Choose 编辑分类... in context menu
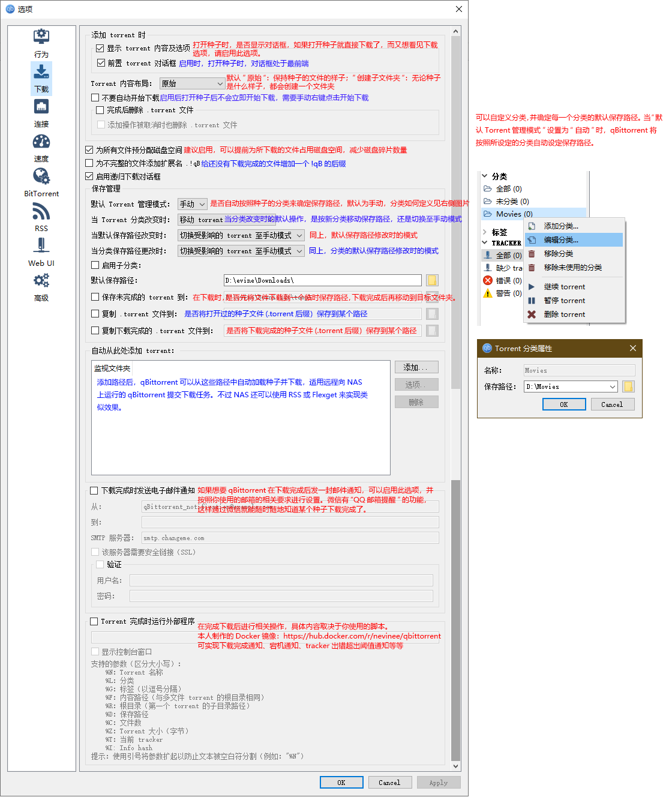The width and height of the screenshot is (672, 797). (561, 240)
